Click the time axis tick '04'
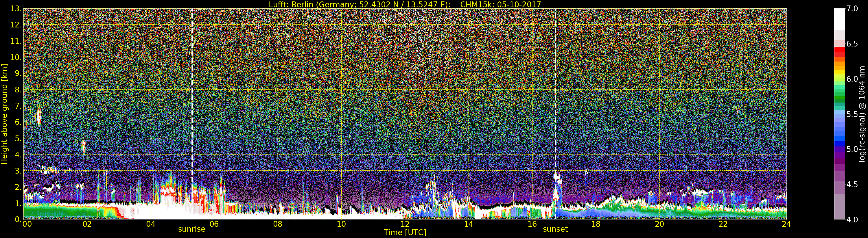This screenshot has width=868, height=238. pyautogui.click(x=151, y=224)
